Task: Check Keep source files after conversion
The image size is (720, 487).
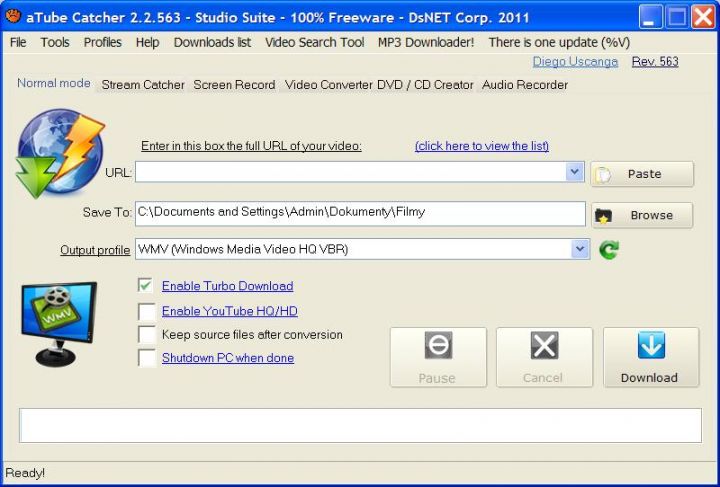Action: [146, 335]
